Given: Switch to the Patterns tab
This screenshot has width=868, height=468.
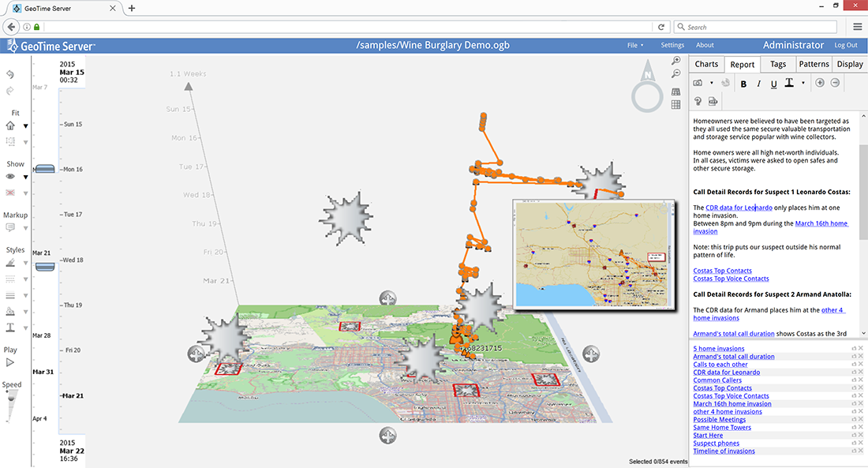Looking at the screenshot, I should coord(814,64).
